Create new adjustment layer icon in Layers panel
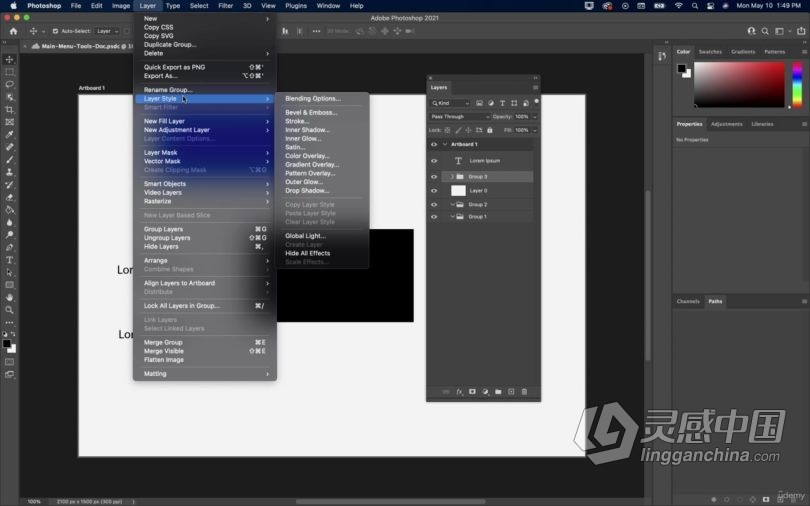 point(485,392)
